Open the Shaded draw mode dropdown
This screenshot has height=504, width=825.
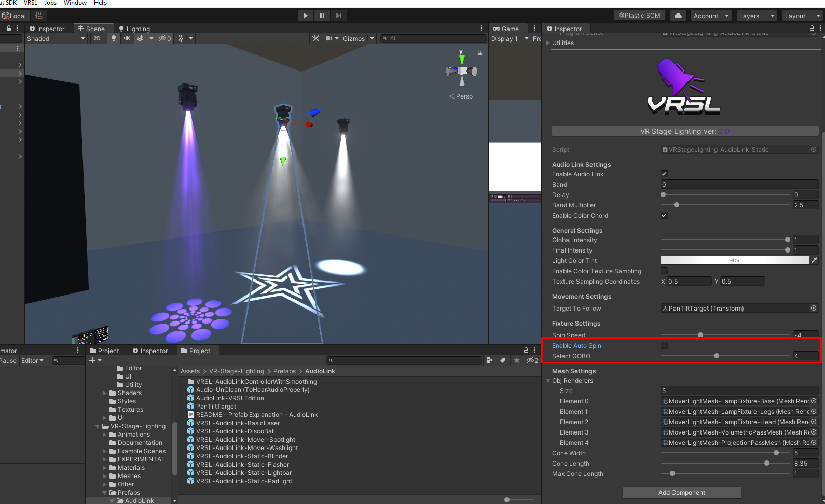coord(56,38)
